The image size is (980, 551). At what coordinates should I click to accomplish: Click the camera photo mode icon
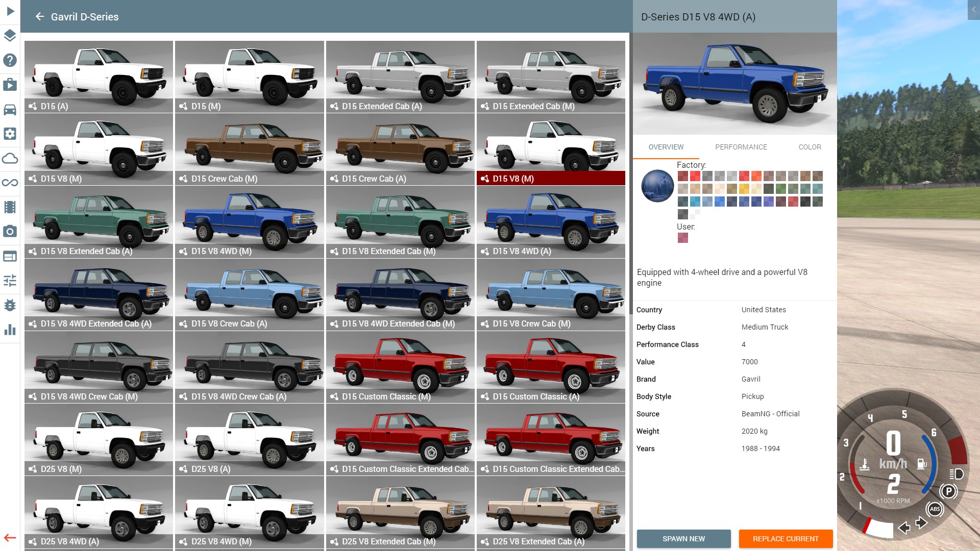[10, 232]
